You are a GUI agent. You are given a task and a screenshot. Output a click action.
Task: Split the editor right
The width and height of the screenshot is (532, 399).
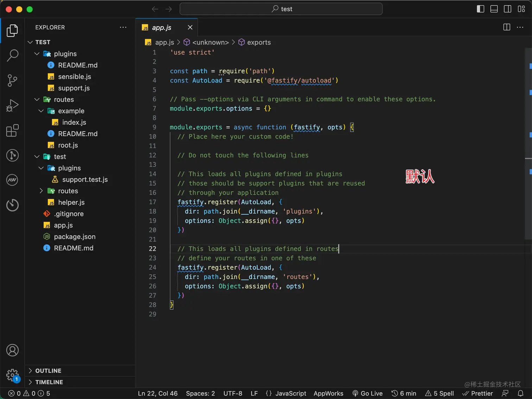507,27
